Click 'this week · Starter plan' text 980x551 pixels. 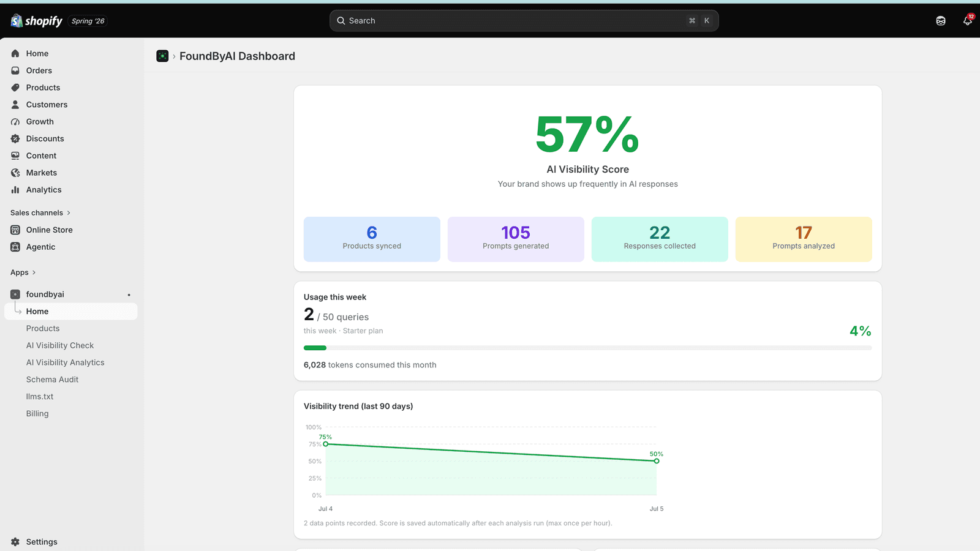pyautogui.click(x=344, y=331)
